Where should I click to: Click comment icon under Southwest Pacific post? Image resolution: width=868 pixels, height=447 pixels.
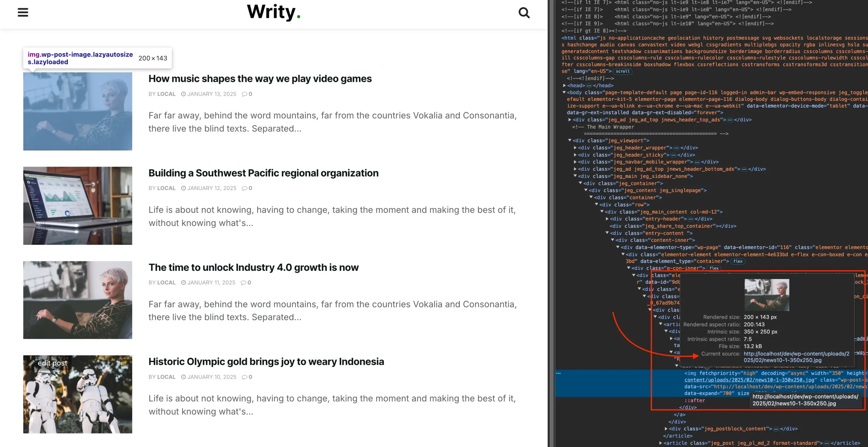(244, 188)
